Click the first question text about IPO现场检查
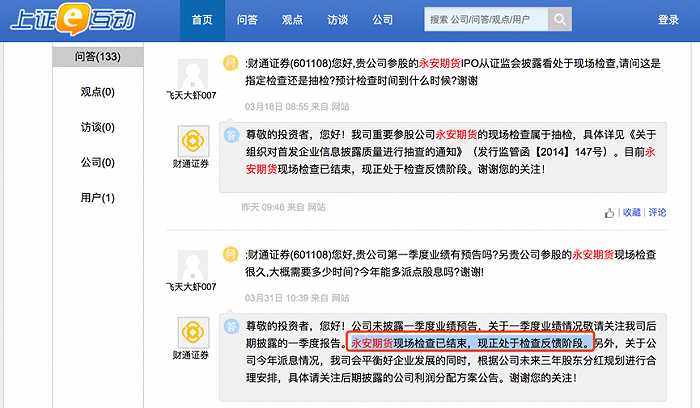The height and width of the screenshot is (408, 700). pos(453,72)
